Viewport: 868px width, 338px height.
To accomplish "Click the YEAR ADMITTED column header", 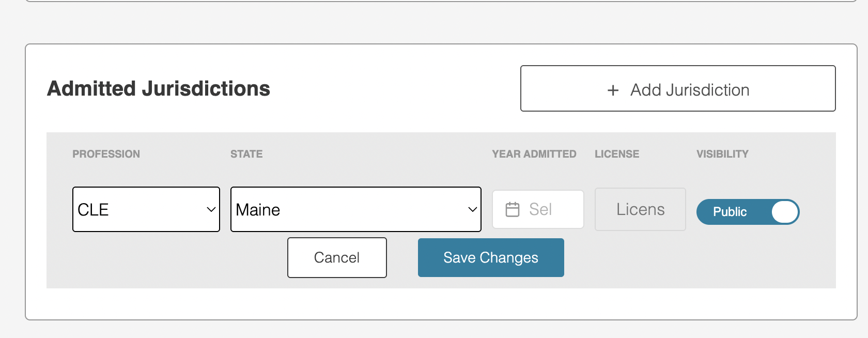I will coord(534,154).
